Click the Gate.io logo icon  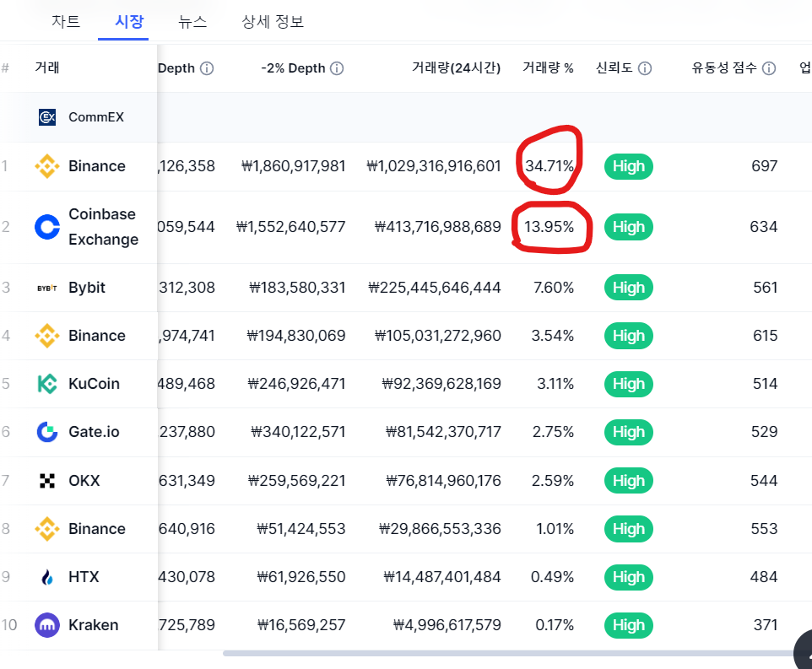pyautogui.click(x=47, y=432)
